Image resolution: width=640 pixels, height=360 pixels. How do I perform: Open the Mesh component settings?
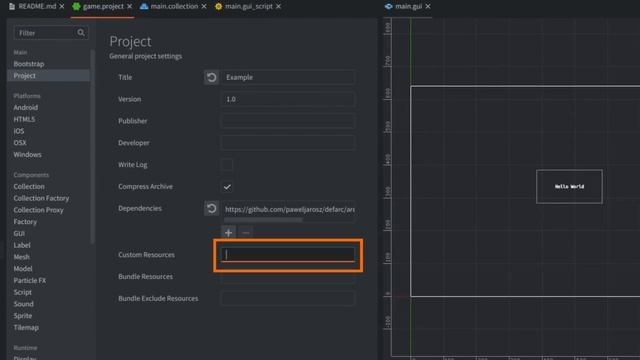point(21,257)
